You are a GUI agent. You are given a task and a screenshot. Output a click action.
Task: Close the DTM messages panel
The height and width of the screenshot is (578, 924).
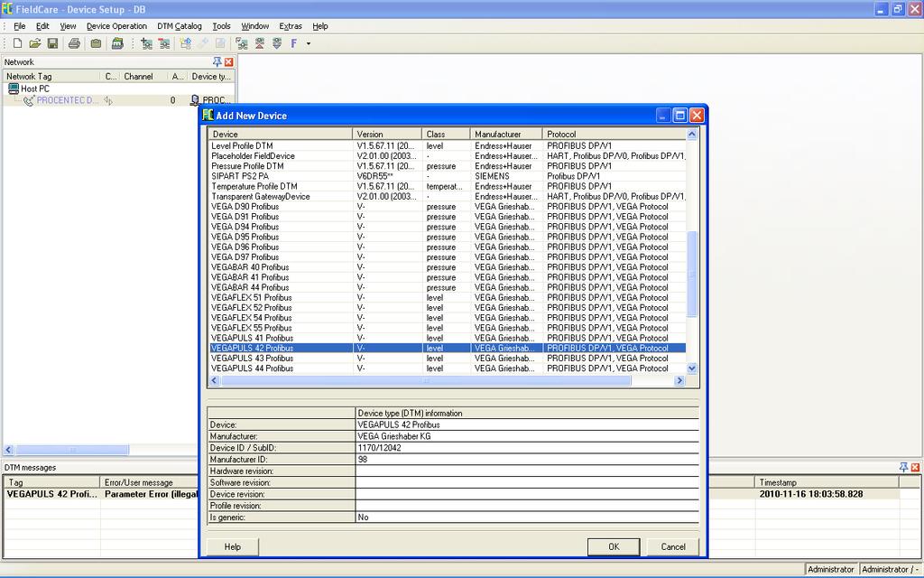tap(915, 467)
